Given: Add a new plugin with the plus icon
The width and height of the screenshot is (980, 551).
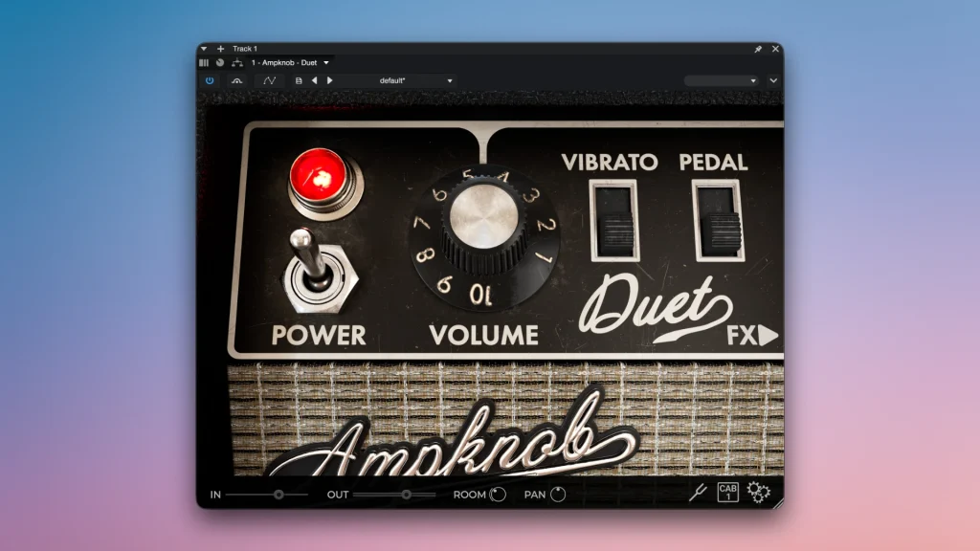Looking at the screenshot, I should tap(221, 49).
